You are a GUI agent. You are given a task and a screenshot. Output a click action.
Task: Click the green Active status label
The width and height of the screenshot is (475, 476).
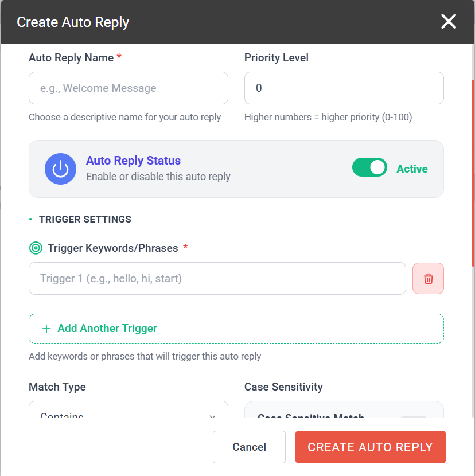tap(412, 169)
